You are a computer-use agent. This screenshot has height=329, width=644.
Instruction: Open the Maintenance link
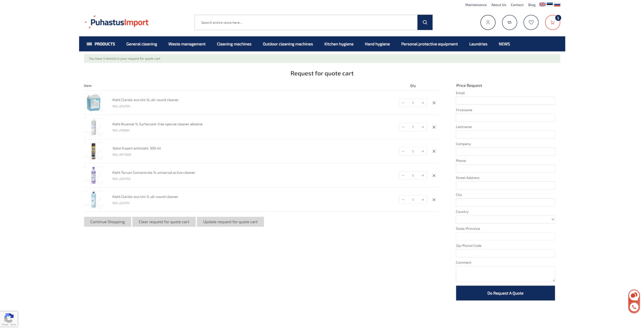(x=476, y=5)
